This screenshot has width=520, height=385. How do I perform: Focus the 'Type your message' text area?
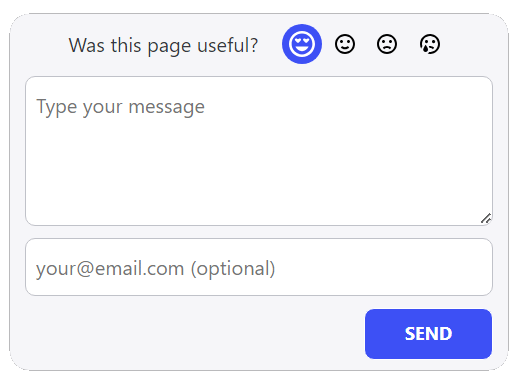point(259,151)
